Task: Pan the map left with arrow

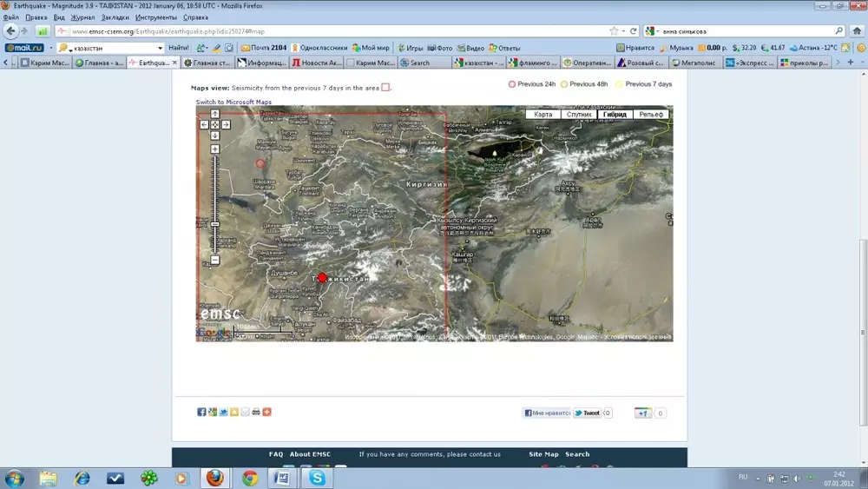Action: click(205, 124)
